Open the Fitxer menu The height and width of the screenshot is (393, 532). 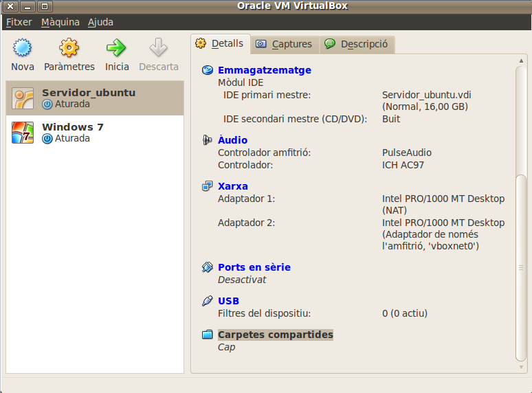[x=19, y=22]
